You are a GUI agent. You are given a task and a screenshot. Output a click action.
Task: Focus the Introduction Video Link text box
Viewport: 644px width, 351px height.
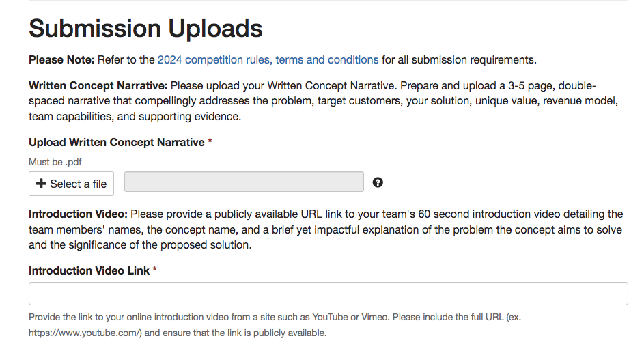click(x=328, y=294)
